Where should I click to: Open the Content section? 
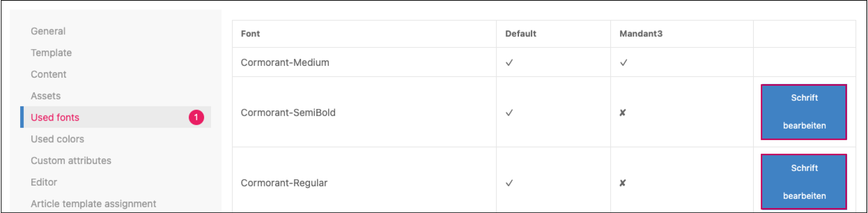click(48, 74)
